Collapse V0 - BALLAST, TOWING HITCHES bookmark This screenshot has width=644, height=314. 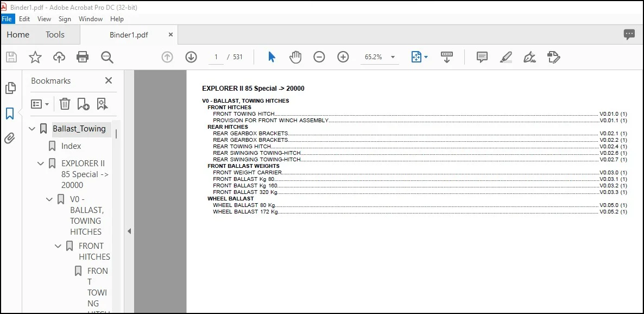(49, 200)
